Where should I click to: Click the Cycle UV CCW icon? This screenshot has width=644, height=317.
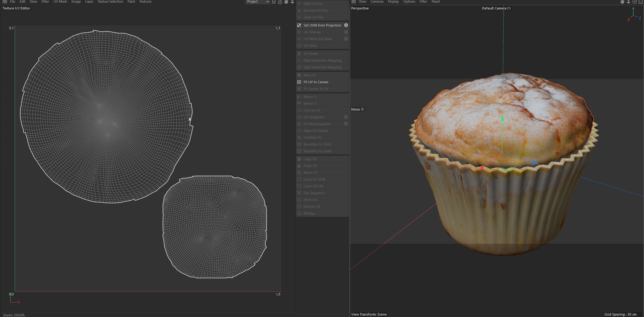click(x=299, y=179)
